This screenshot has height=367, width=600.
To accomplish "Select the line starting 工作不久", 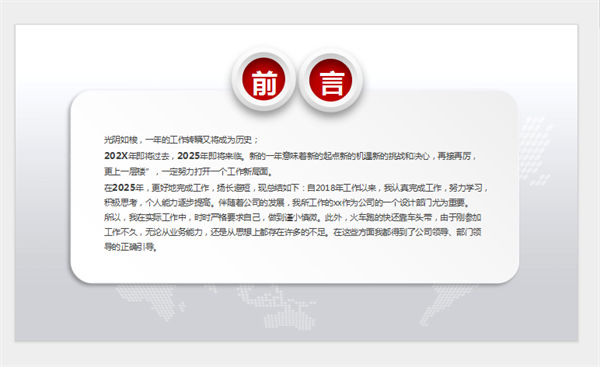I will [293, 232].
